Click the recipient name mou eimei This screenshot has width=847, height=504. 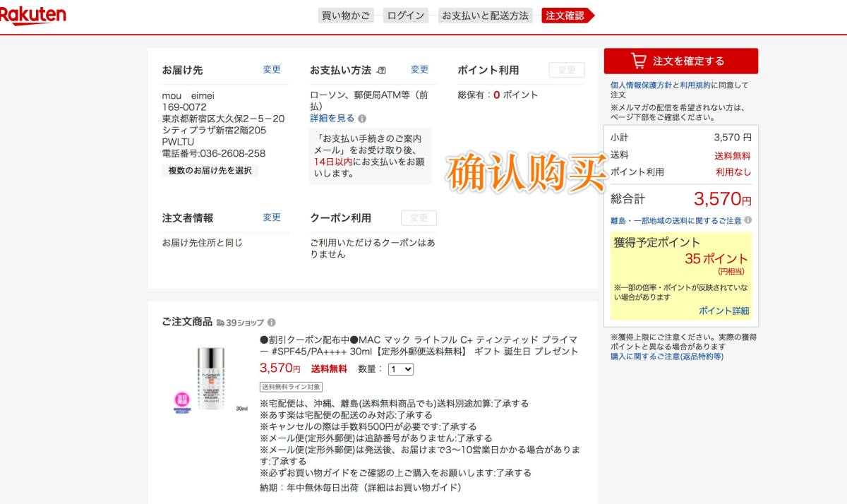tap(188, 95)
